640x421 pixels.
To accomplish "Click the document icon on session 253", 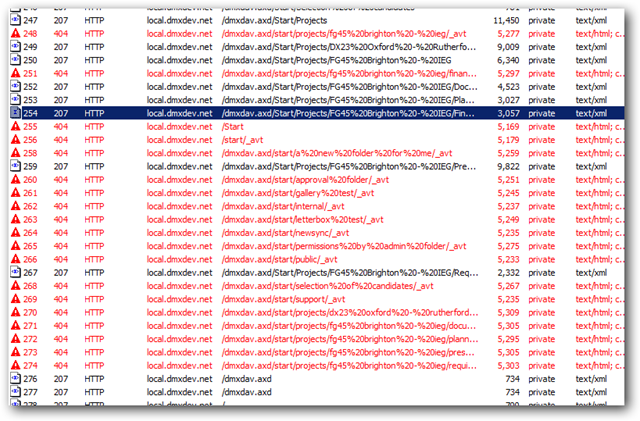I will pyautogui.click(x=16, y=100).
